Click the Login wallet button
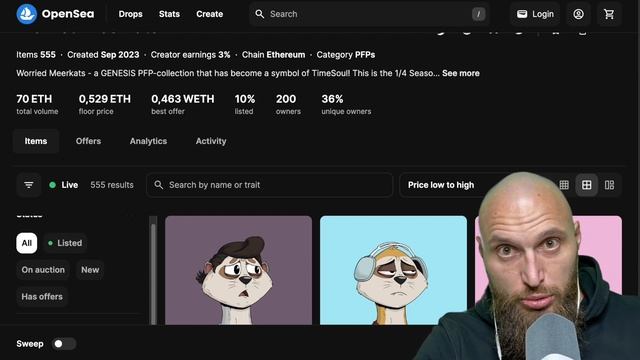 pos(535,14)
